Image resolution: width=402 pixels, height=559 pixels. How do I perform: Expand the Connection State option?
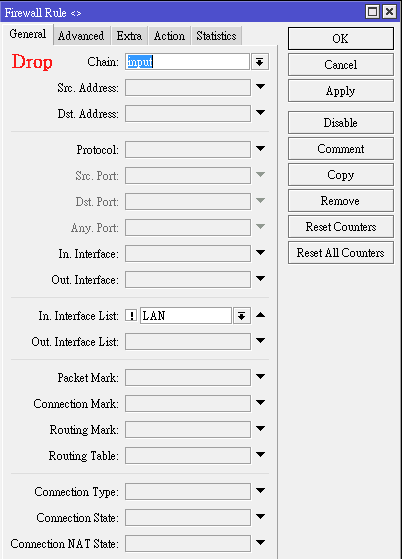click(261, 517)
